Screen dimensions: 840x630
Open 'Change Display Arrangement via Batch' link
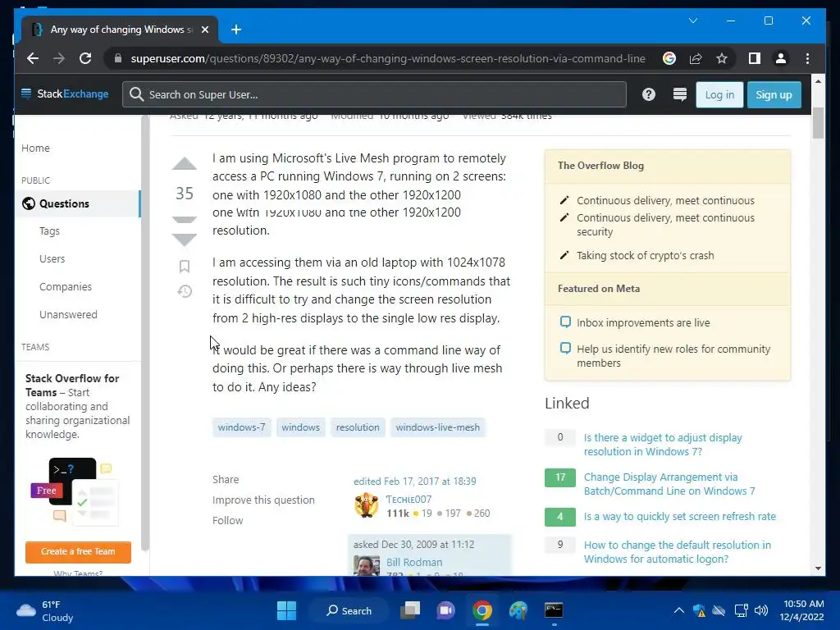[669, 484]
